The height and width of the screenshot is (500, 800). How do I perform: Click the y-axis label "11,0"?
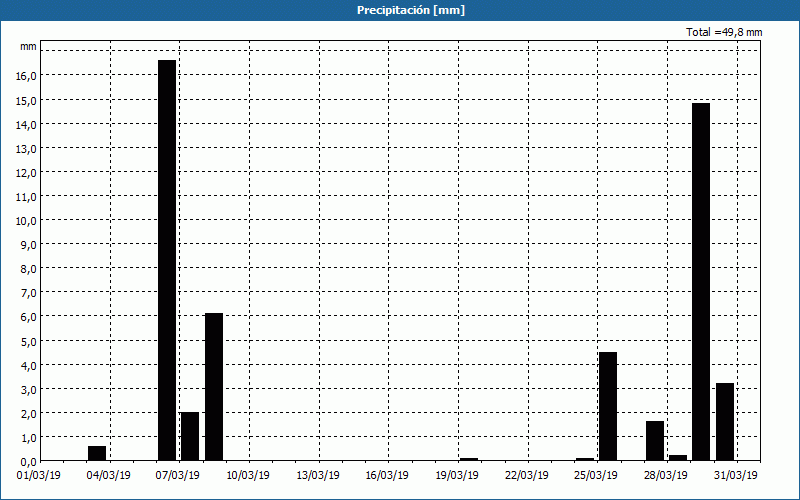point(26,196)
